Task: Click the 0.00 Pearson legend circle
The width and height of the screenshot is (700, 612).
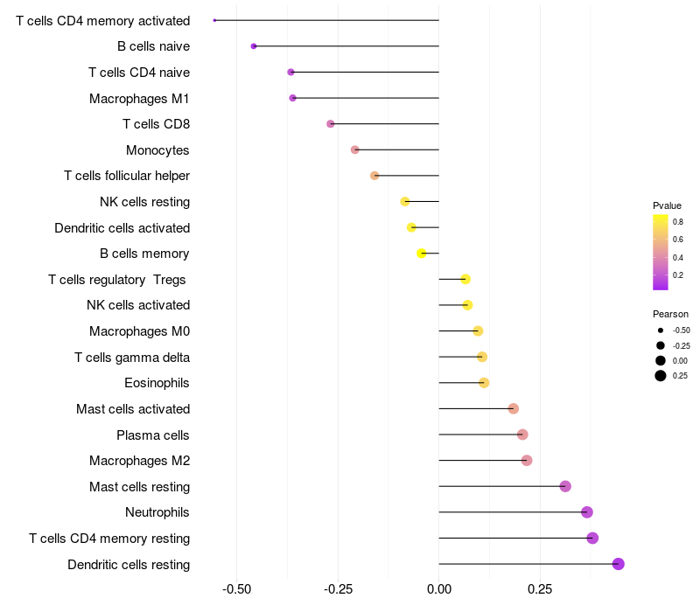Action: [661, 361]
